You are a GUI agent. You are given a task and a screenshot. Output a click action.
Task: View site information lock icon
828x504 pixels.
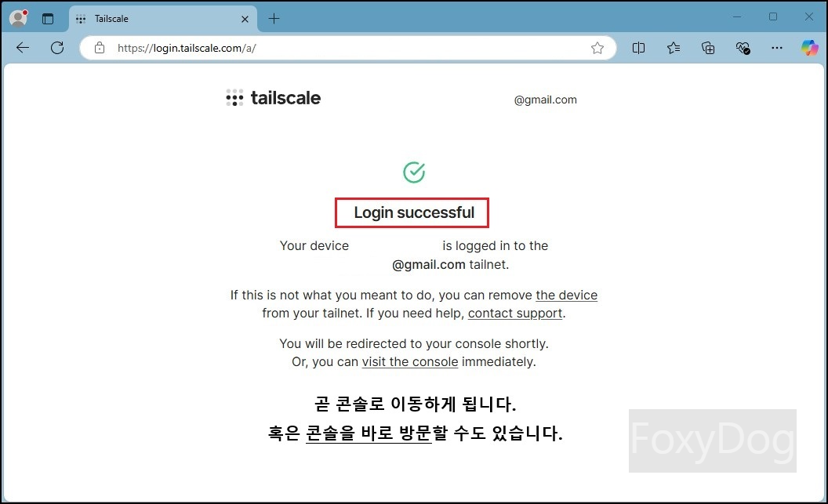point(100,48)
